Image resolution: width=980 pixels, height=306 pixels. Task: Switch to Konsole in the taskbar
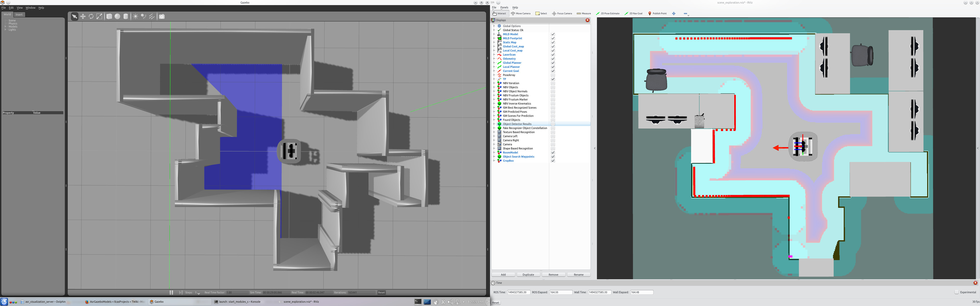tap(238, 302)
